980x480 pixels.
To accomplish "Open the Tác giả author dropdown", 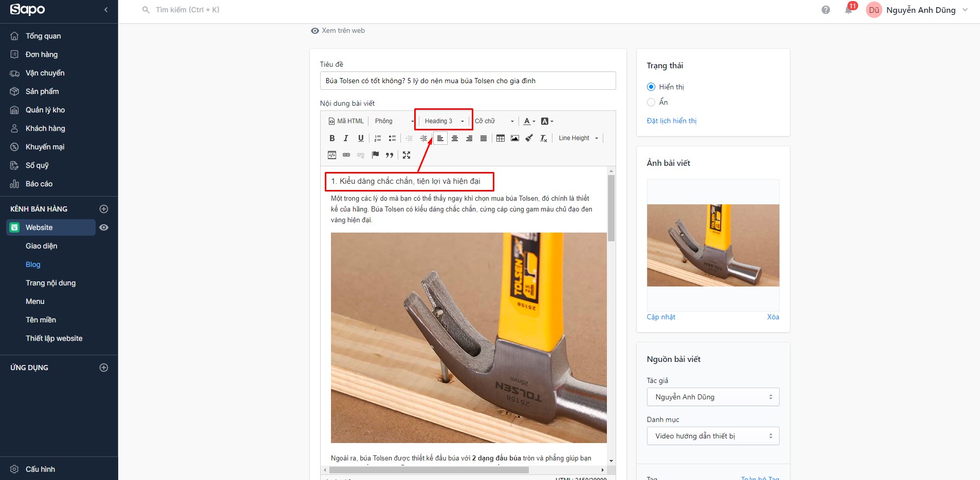I will pyautogui.click(x=713, y=397).
